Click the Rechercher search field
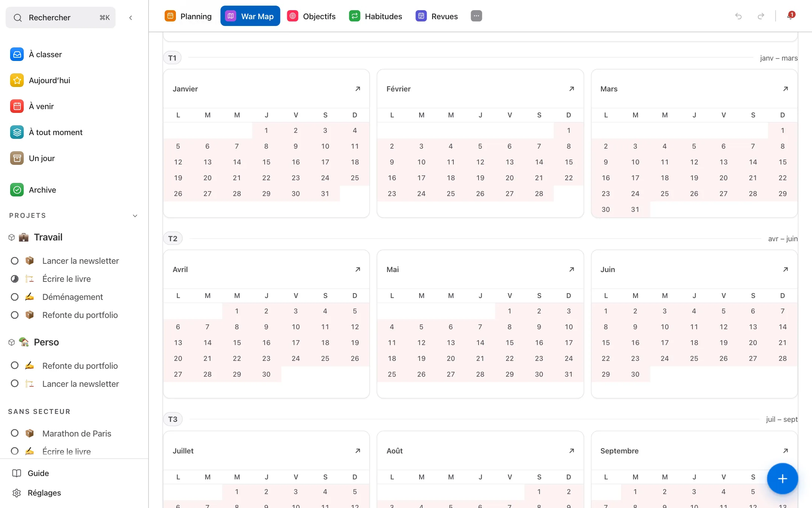812x508 pixels. pos(61,18)
